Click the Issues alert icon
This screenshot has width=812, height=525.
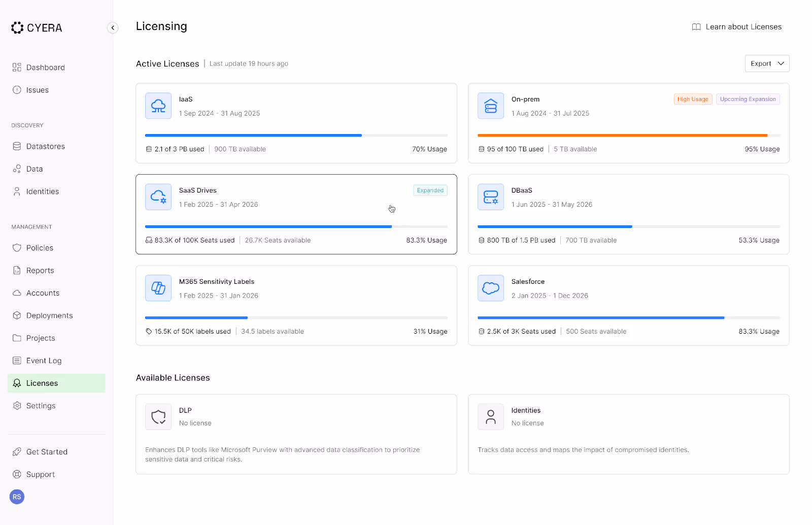coord(17,90)
